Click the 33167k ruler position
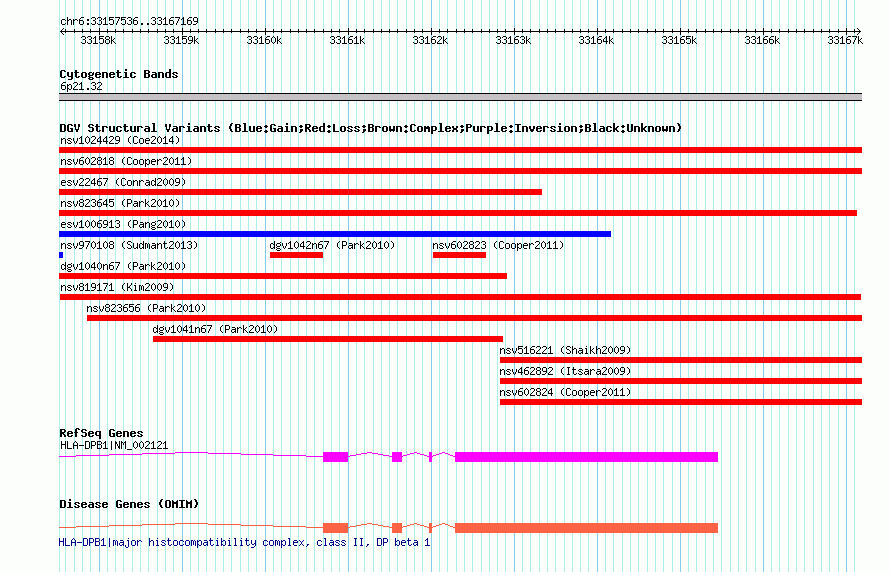The height and width of the screenshot is (572, 890). (x=845, y=40)
